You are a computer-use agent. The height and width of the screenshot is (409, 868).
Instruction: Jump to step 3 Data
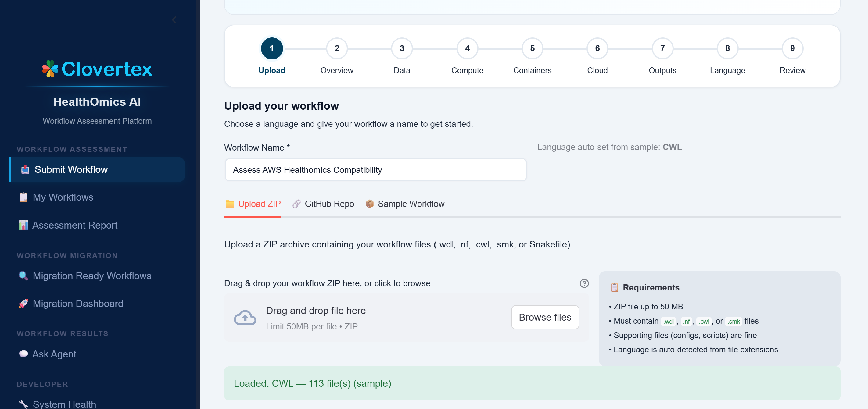tap(402, 48)
